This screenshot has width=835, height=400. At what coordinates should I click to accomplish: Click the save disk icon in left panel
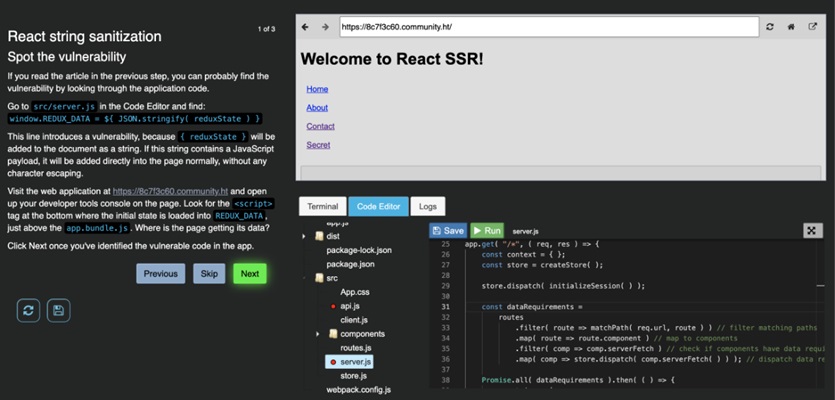tap(59, 311)
